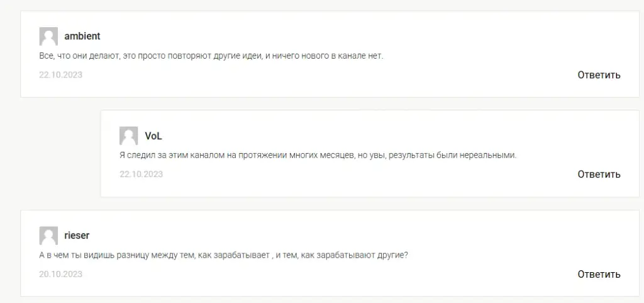Open the ambient username profile

pyautogui.click(x=82, y=36)
